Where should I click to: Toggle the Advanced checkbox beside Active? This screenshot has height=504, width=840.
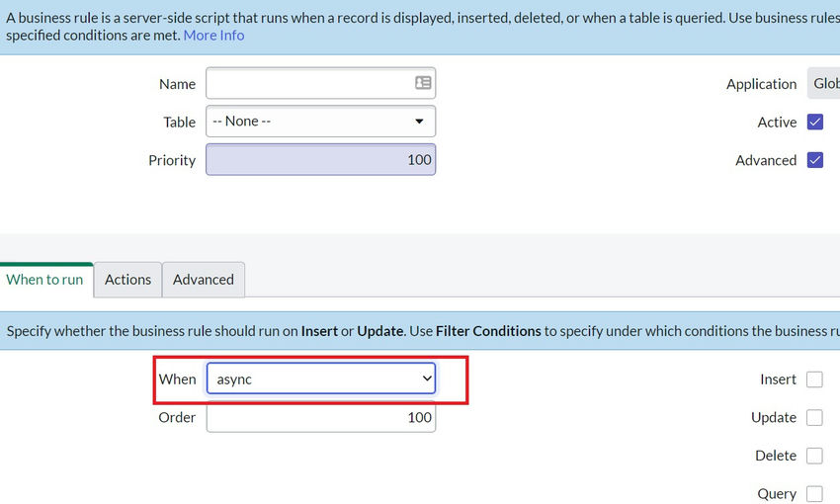815,160
